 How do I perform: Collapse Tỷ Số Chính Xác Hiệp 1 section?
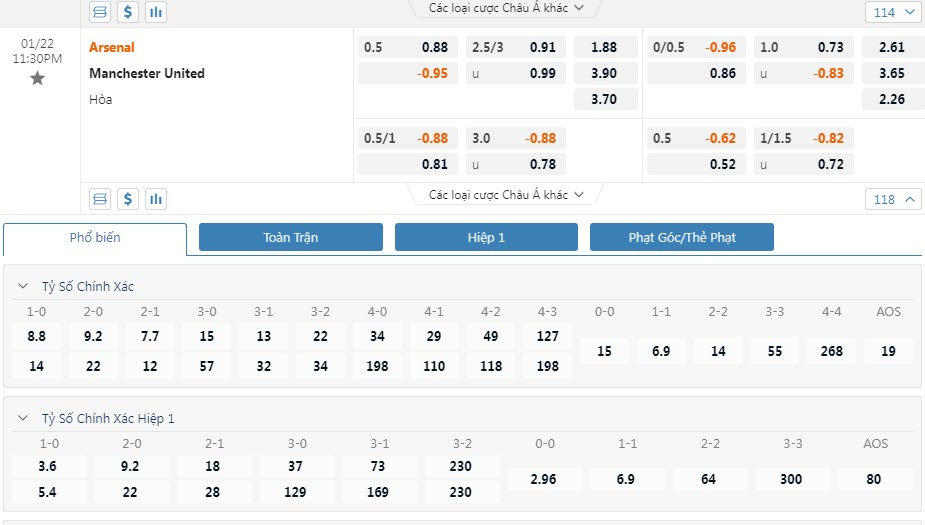[x=23, y=419]
